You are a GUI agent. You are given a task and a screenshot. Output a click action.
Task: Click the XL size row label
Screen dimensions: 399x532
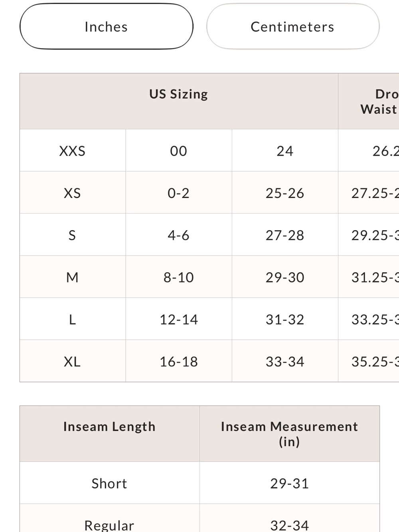pos(73,361)
